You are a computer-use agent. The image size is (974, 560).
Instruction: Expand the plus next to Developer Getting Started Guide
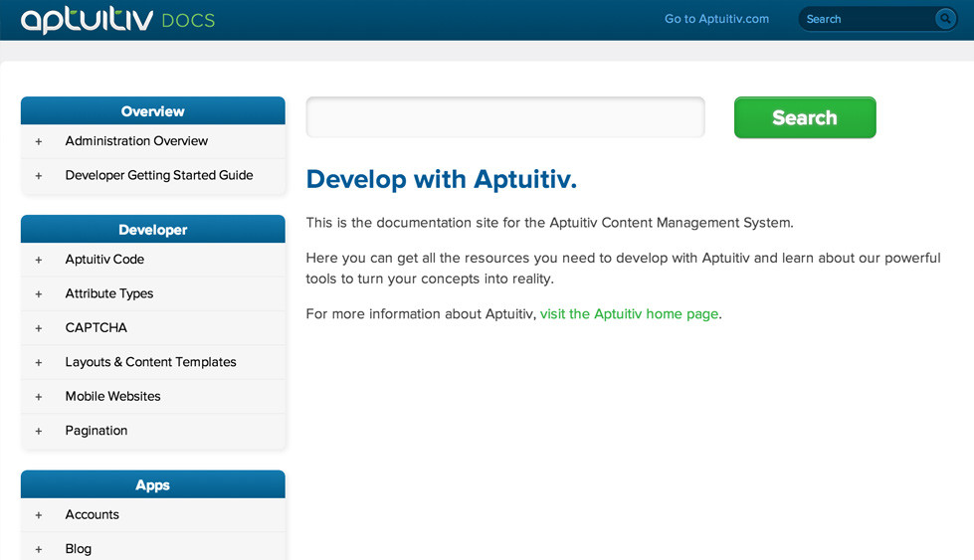pyautogui.click(x=39, y=176)
